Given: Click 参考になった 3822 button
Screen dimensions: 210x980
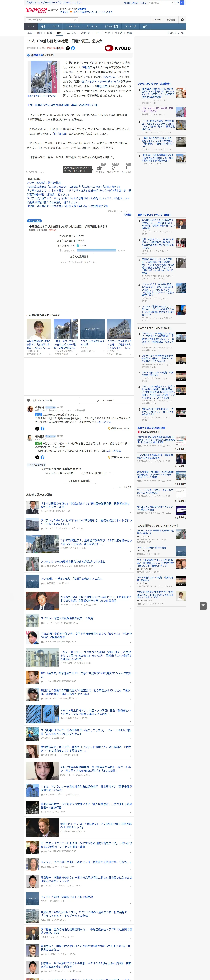Looking at the screenshot, I should tap(119, 428).
